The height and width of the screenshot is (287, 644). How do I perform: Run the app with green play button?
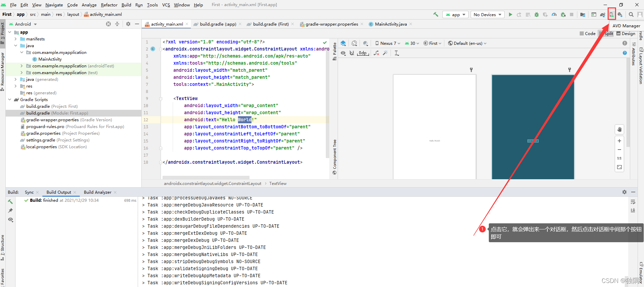[510, 14]
